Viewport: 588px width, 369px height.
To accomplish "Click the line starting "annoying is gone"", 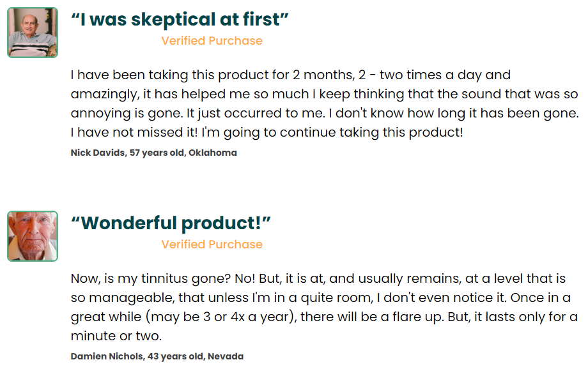I will coord(325,113).
